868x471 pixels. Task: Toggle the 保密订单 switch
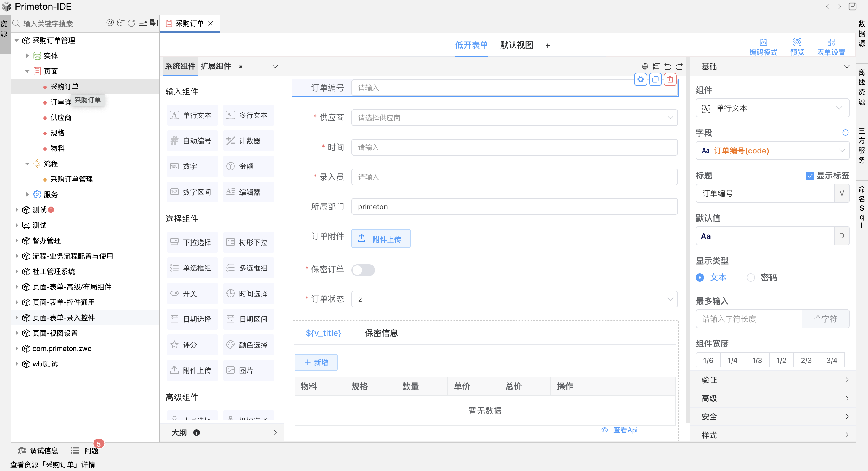click(x=363, y=270)
